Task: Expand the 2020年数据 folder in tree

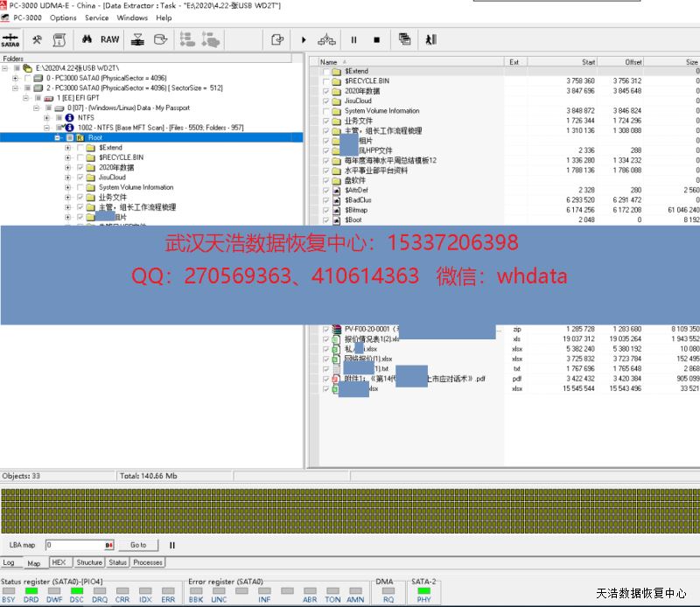Action: (x=68, y=168)
